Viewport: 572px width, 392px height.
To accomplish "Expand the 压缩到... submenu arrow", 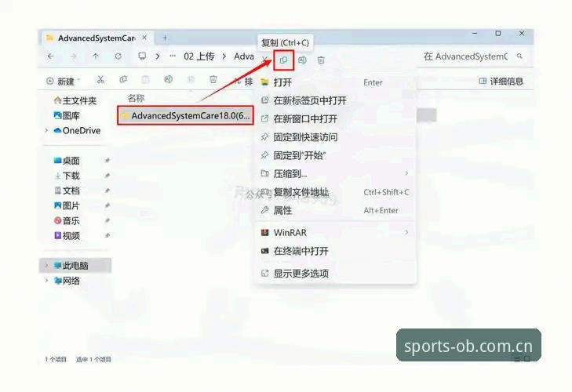I will (x=406, y=173).
